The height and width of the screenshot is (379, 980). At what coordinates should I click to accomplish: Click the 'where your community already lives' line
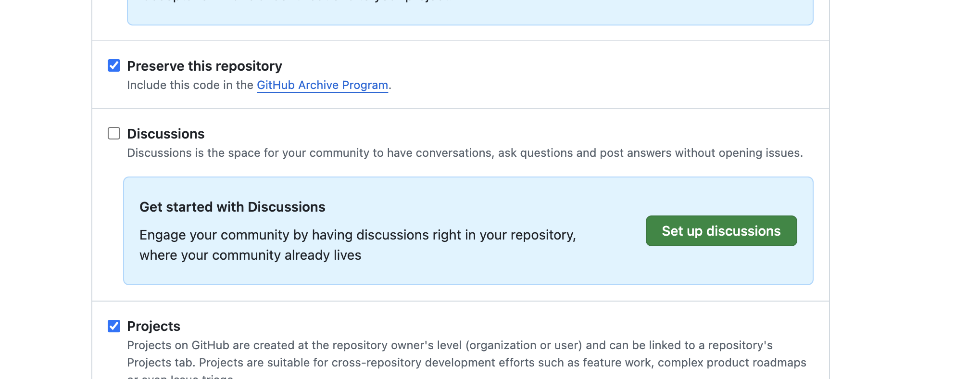(250, 255)
